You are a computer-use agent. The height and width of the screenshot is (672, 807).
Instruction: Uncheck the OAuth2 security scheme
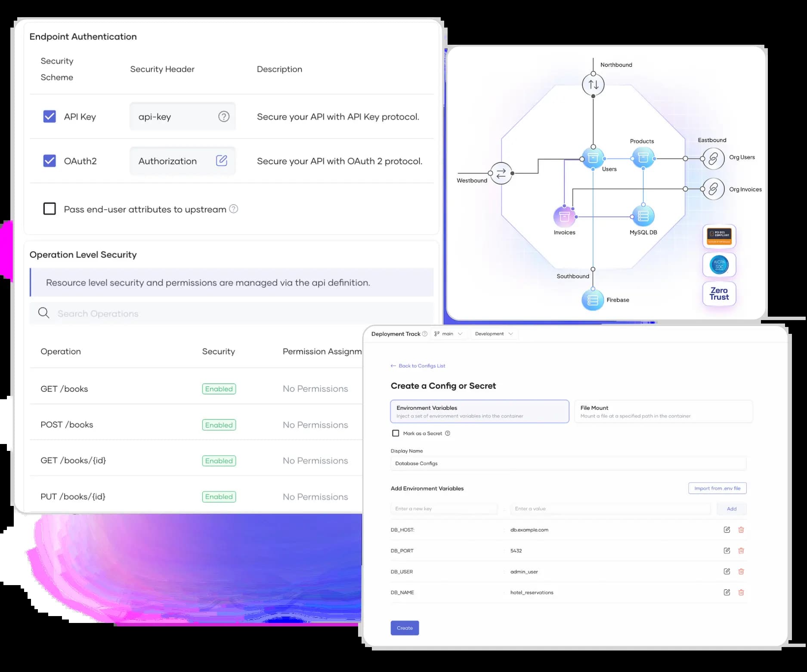(x=49, y=161)
